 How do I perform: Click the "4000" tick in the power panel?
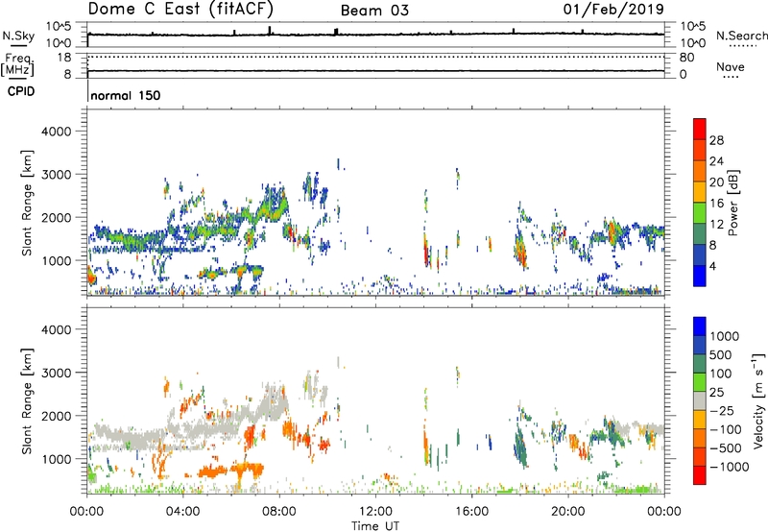(x=57, y=132)
